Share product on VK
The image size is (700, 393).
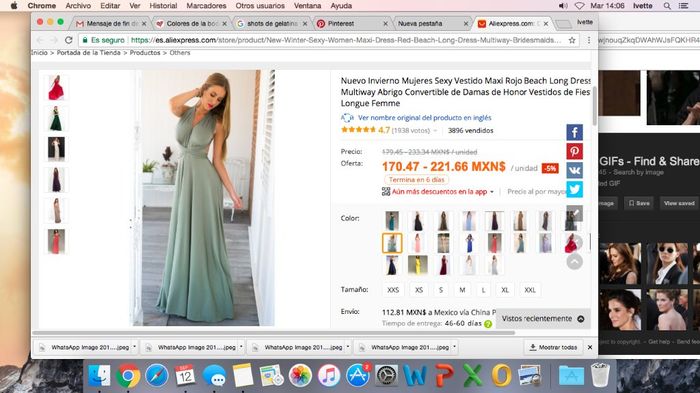point(575,171)
